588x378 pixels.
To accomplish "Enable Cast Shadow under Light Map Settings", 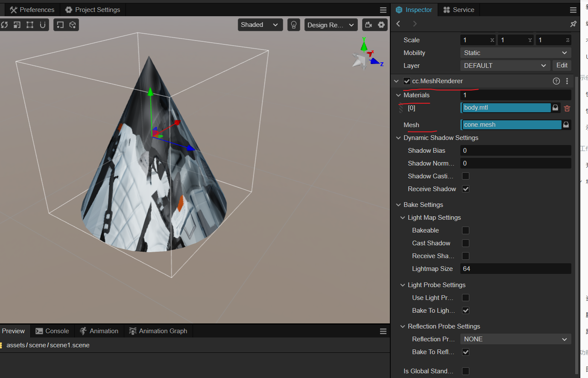I will point(466,243).
